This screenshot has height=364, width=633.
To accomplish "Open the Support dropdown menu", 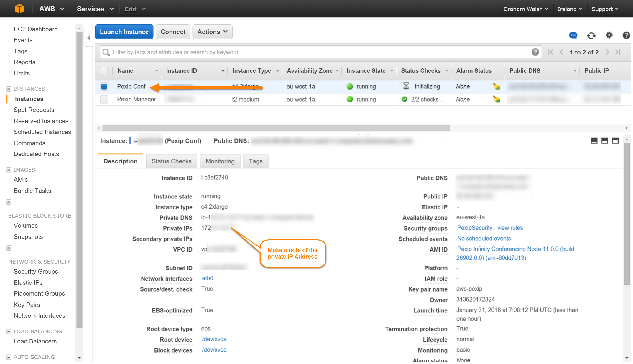I will pos(605,9).
